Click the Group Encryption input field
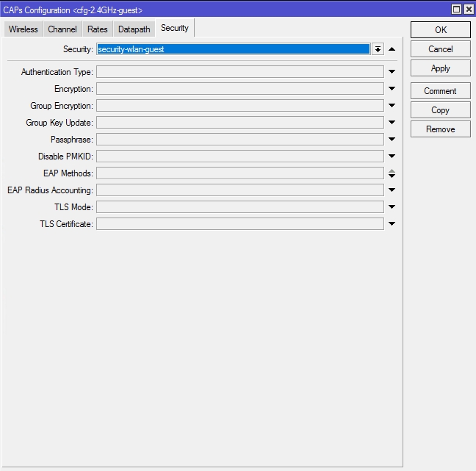Viewport: 476px width, 471px height. point(240,105)
